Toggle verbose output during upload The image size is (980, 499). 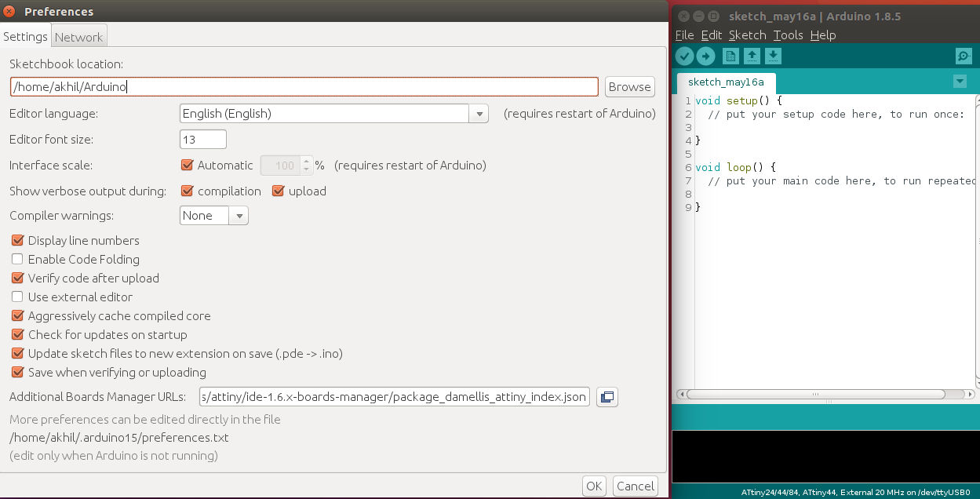coord(278,191)
